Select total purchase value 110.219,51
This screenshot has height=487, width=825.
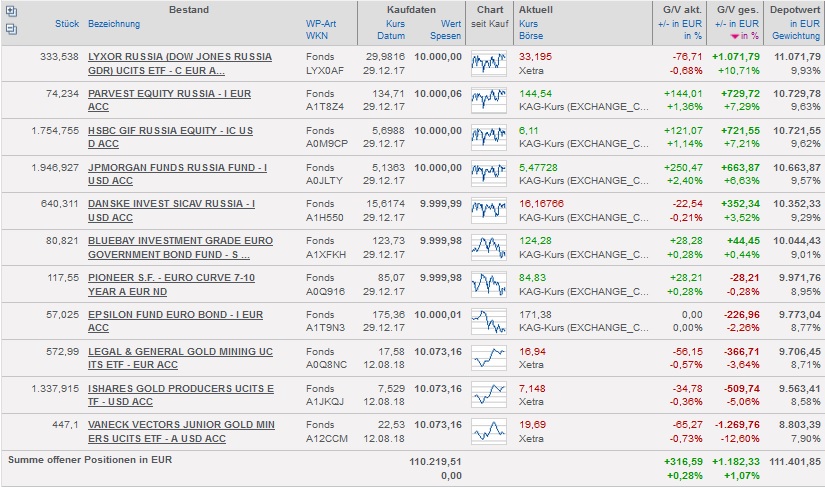point(436,461)
